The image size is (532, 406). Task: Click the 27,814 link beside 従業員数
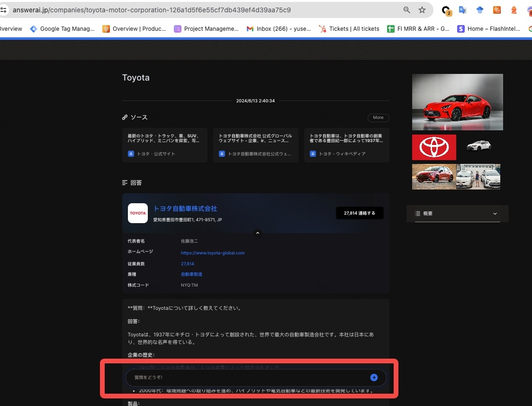tap(187, 264)
